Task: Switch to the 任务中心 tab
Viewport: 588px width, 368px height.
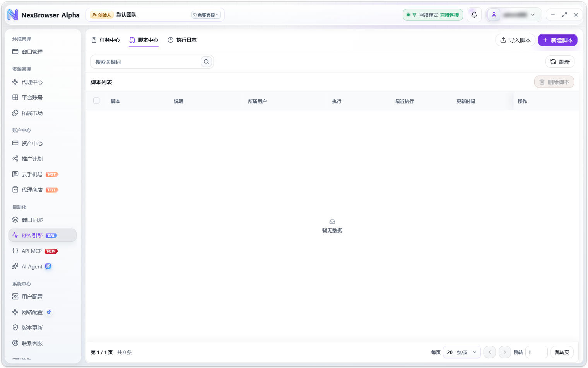Action: coord(106,40)
